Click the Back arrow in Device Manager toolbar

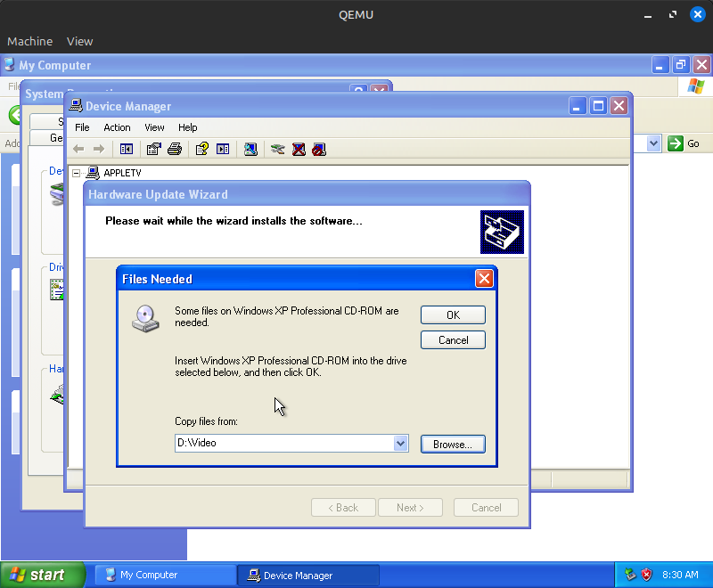click(x=78, y=149)
